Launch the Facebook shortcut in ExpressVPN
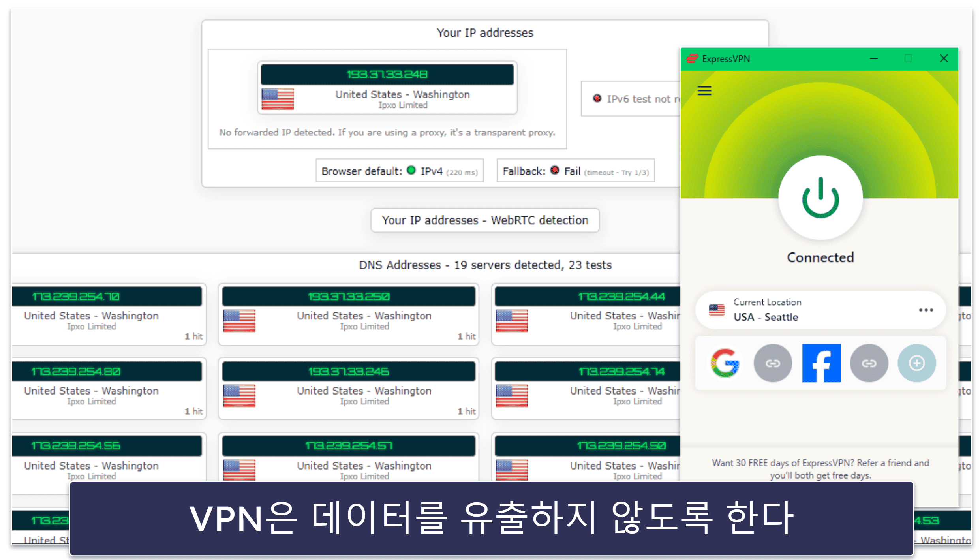Image resolution: width=980 pixels, height=560 pixels. point(821,363)
